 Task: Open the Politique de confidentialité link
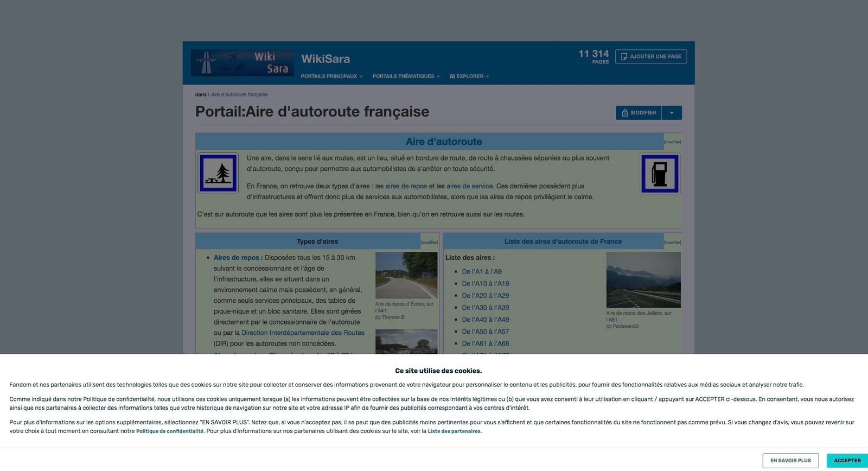170,431
